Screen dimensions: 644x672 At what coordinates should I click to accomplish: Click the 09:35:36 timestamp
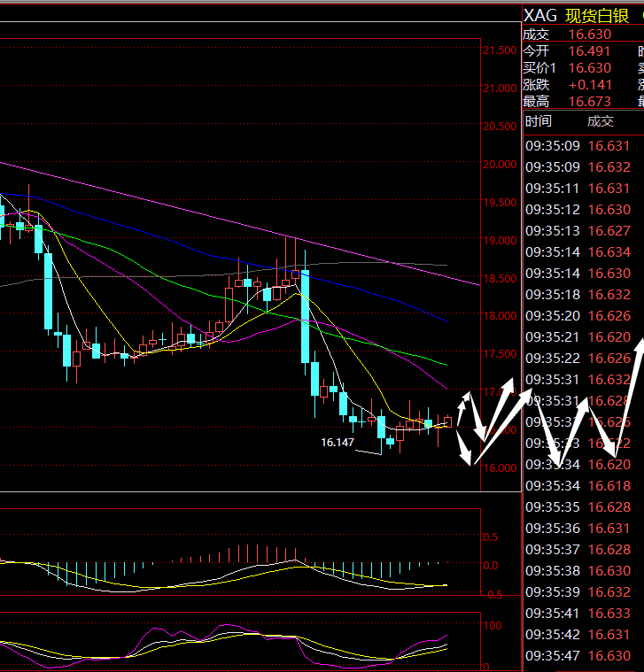552,528
